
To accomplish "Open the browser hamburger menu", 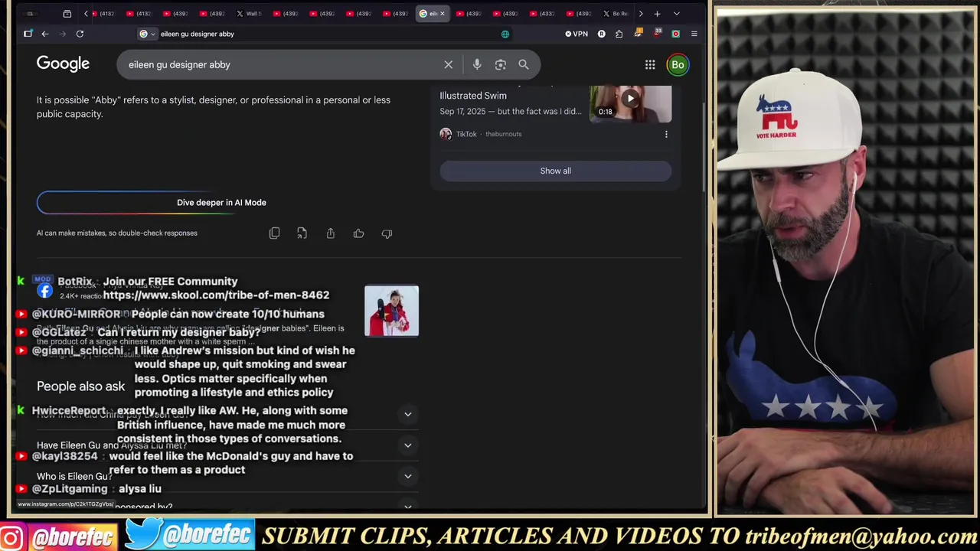I will pos(694,34).
